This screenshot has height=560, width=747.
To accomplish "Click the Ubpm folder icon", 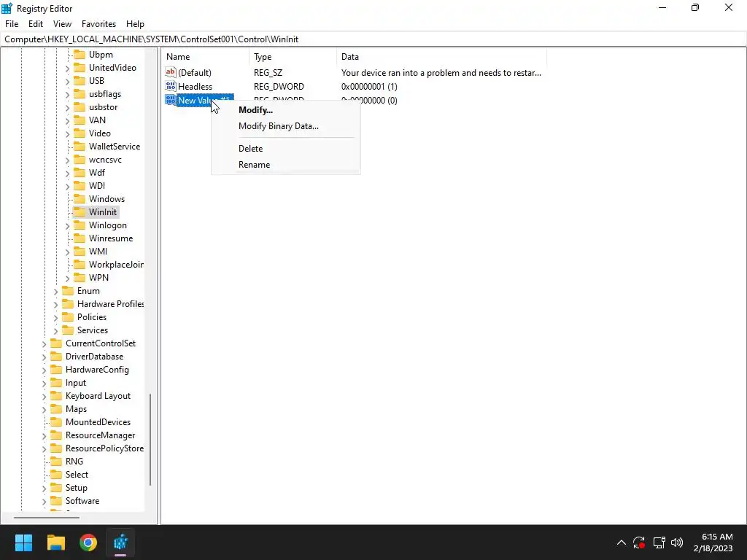I will coord(80,54).
